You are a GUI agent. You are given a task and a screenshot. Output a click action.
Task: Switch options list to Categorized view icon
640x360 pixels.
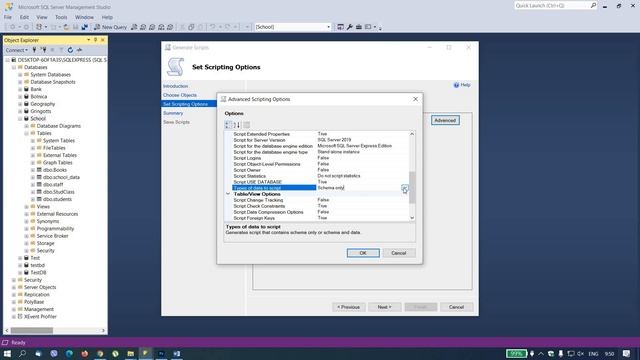coord(229,125)
